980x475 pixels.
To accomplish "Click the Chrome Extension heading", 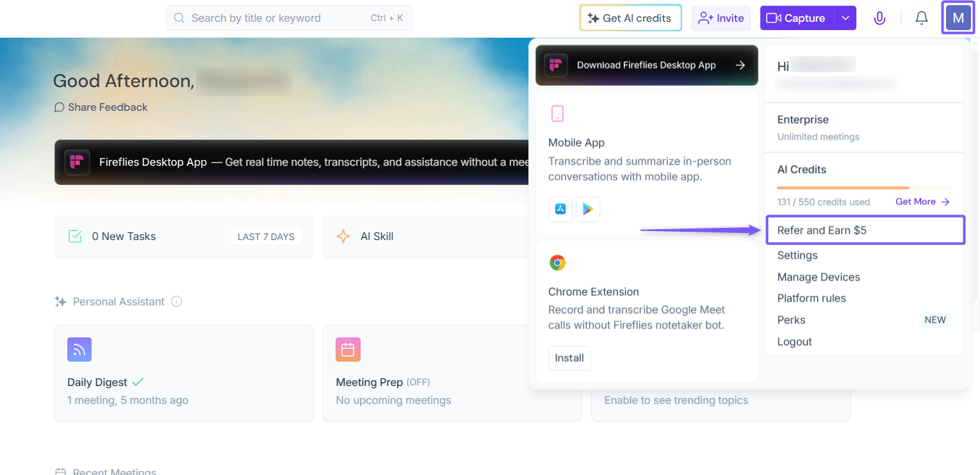I will (594, 292).
